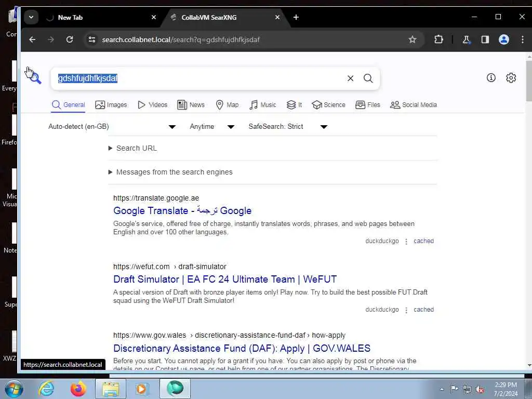Open SearXNG preferences gear icon

click(x=511, y=78)
